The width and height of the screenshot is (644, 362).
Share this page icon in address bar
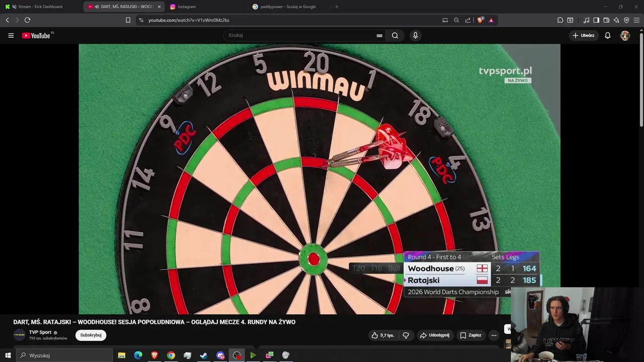[x=468, y=20]
